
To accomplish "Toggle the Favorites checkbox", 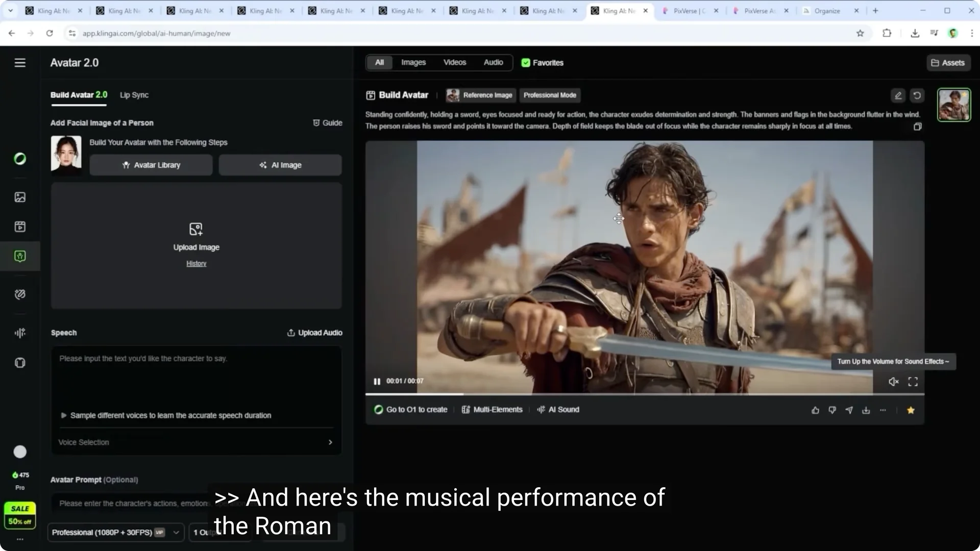I will point(526,63).
